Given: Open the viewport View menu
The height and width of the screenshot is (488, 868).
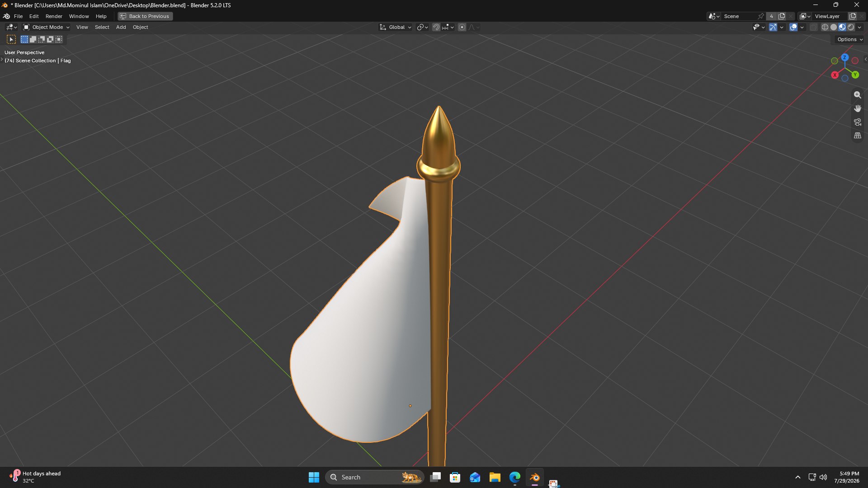Looking at the screenshot, I should pyautogui.click(x=82, y=27).
